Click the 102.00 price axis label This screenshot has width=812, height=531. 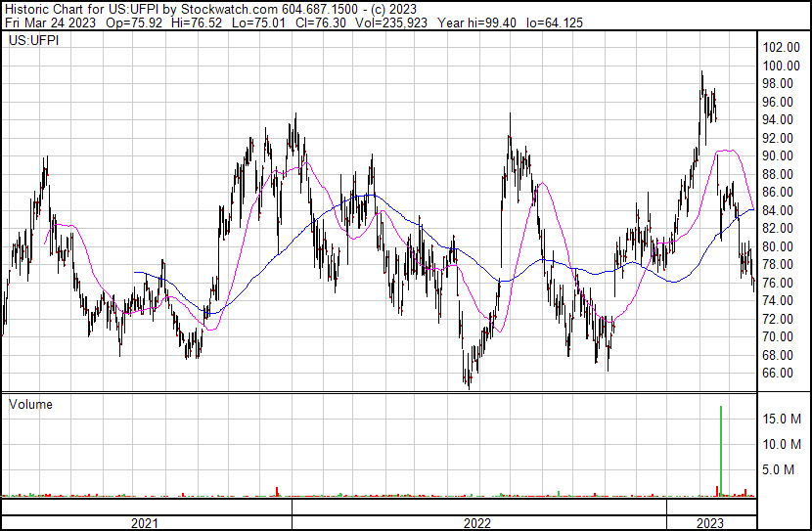[782, 48]
